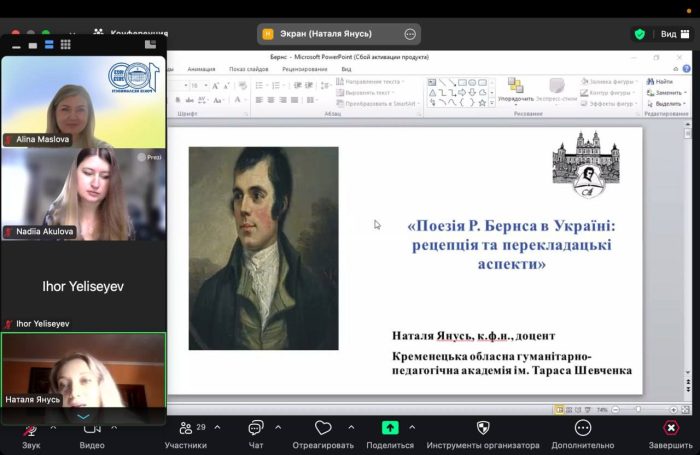This screenshot has height=455, width=700.
Task: Open the Участники participants panel
Action: pos(186,429)
